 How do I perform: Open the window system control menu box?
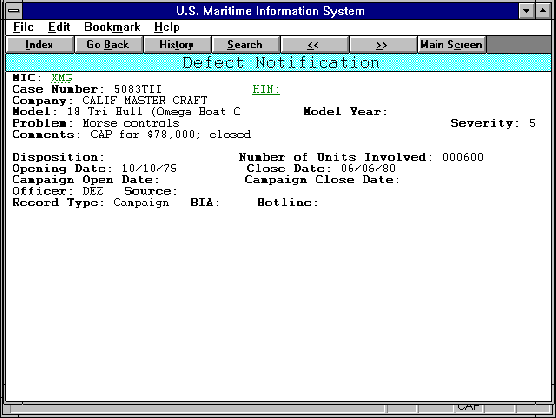tap(14, 11)
